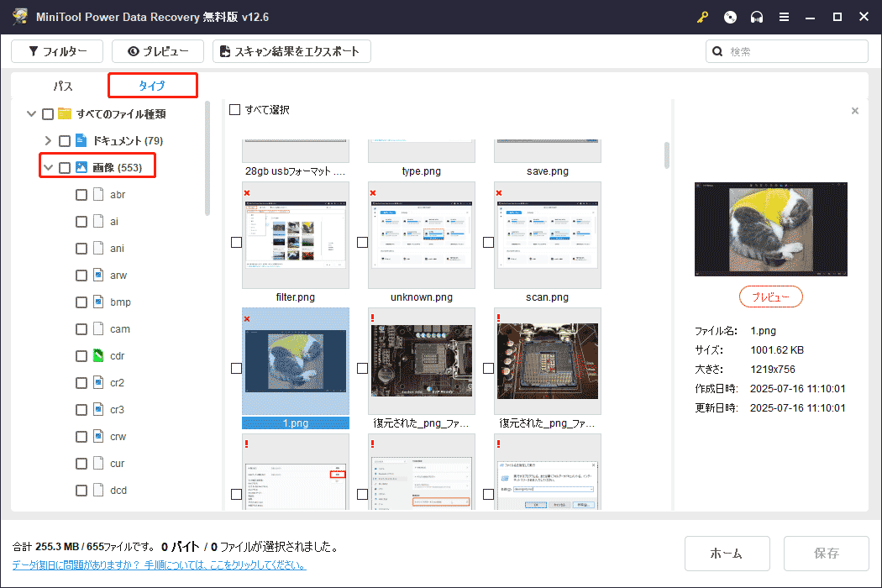
Task: Click the abr file type icon
Action: pyautogui.click(x=98, y=194)
